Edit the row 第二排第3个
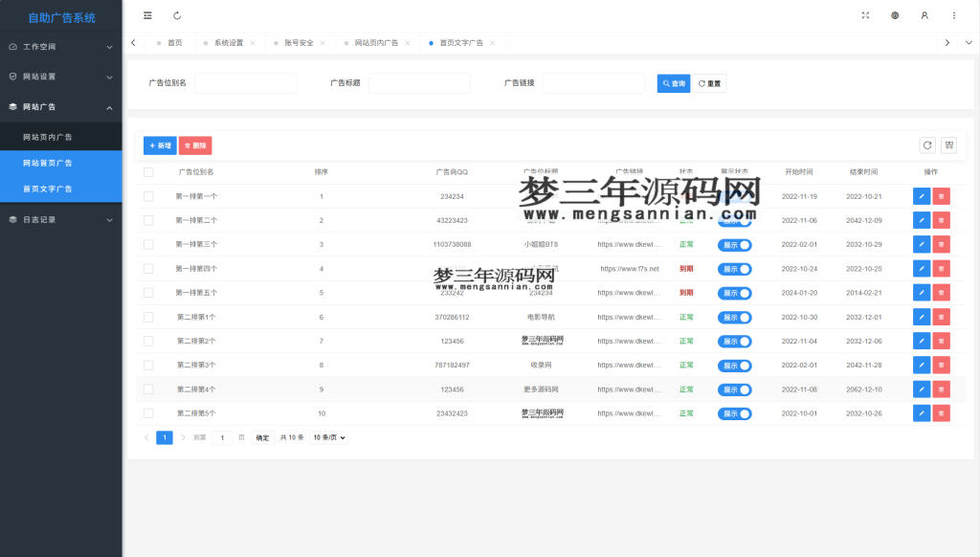 point(922,365)
